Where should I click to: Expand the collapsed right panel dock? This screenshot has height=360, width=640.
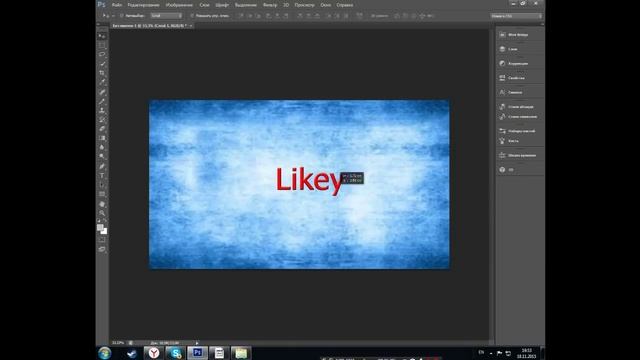542,24
